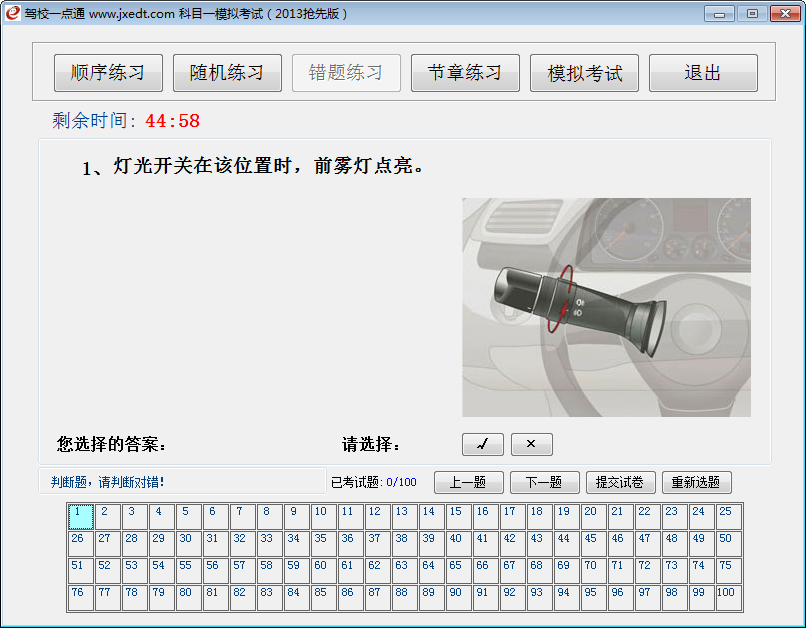Start 模拟考试 simulated exam
Image resolution: width=806 pixels, height=628 pixels.
coord(584,72)
